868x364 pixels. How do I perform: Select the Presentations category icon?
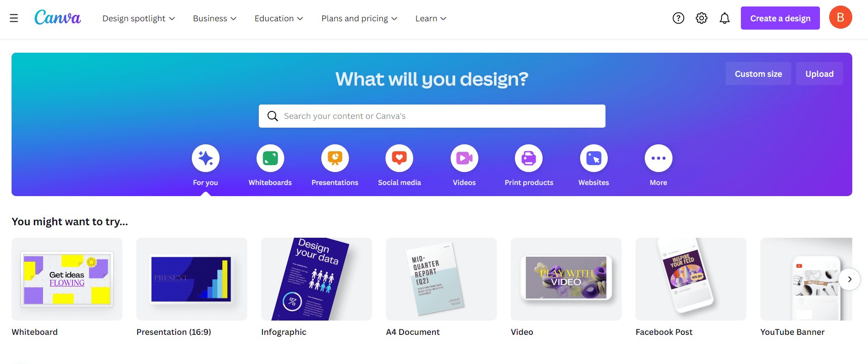[335, 158]
